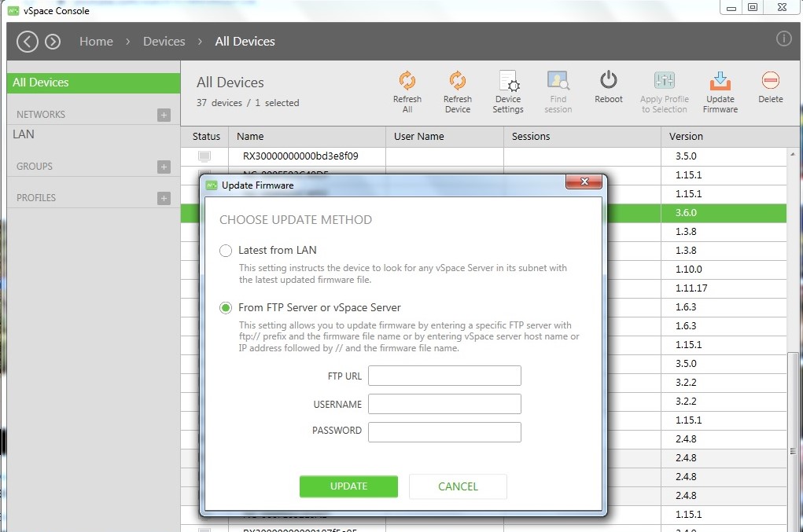Click the version cell 1.10.0

click(688, 269)
